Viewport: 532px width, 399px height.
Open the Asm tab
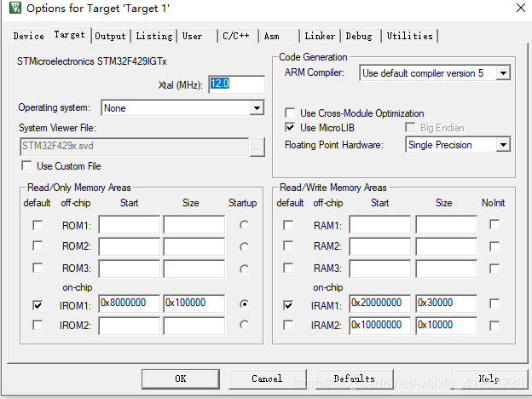pyautogui.click(x=278, y=36)
